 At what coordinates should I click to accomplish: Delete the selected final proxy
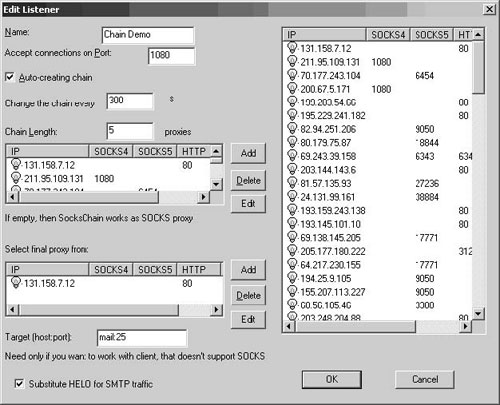[x=248, y=295]
